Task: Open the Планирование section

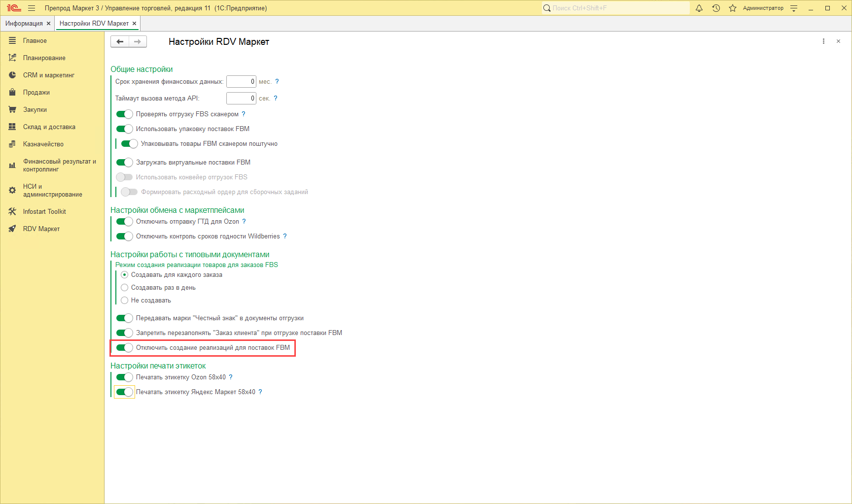Action: 52,58
